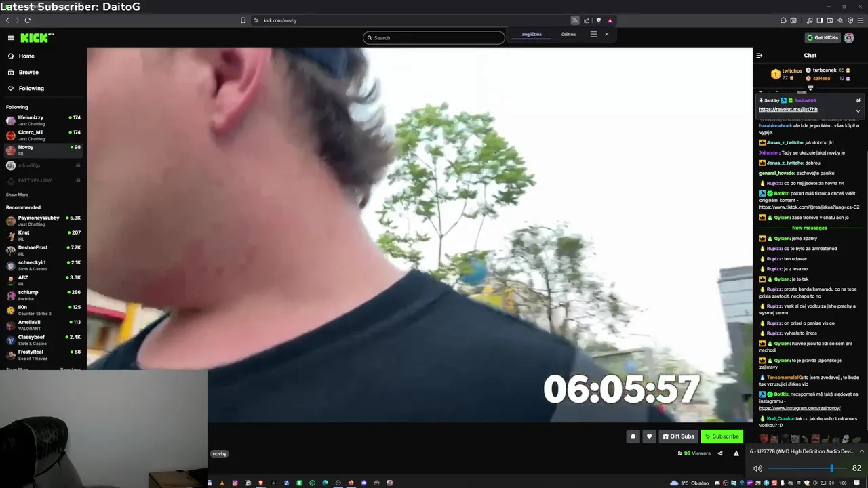Open browser music note playlist icon
The image size is (868, 488).
[810, 20]
